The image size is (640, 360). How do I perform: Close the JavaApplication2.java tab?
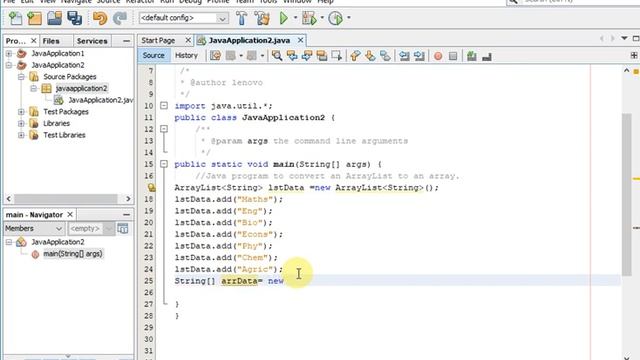300,40
